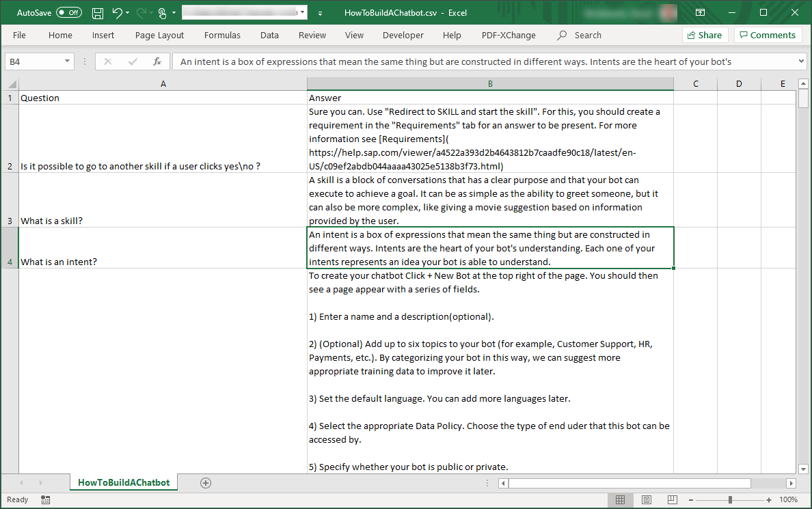Screen dimensions: 812x509
Task: Click cell 'What is a skill?'
Action: pos(163,200)
